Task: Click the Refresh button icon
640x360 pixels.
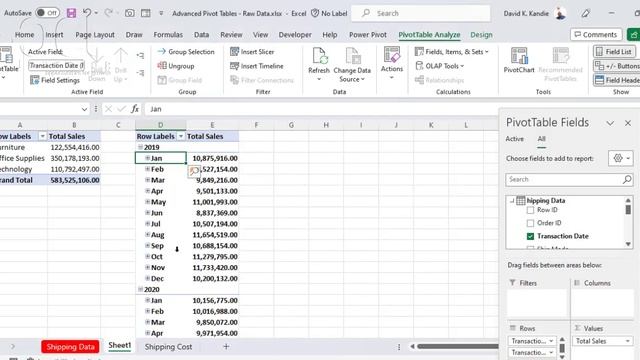Action: point(319,56)
